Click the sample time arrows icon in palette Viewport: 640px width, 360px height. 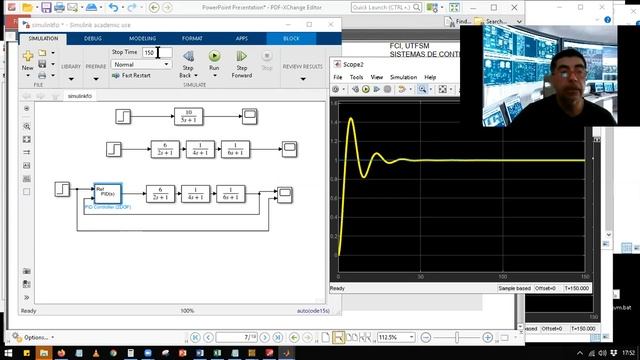click(x=27, y=152)
